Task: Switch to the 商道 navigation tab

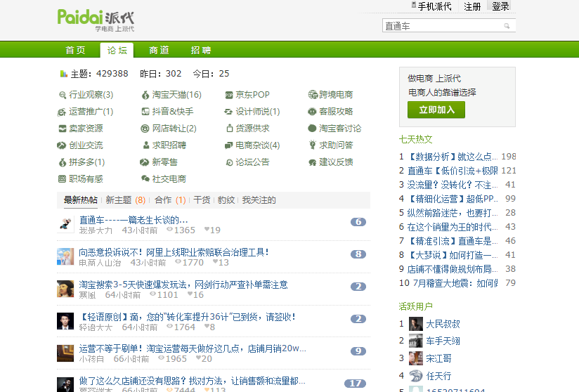Action: [159, 50]
